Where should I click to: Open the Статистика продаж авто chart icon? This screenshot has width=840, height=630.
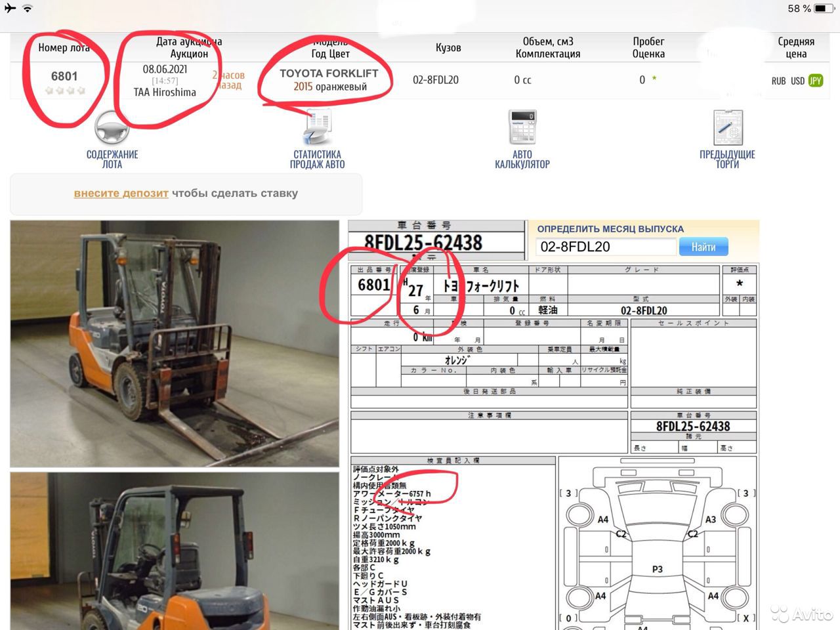tap(318, 128)
